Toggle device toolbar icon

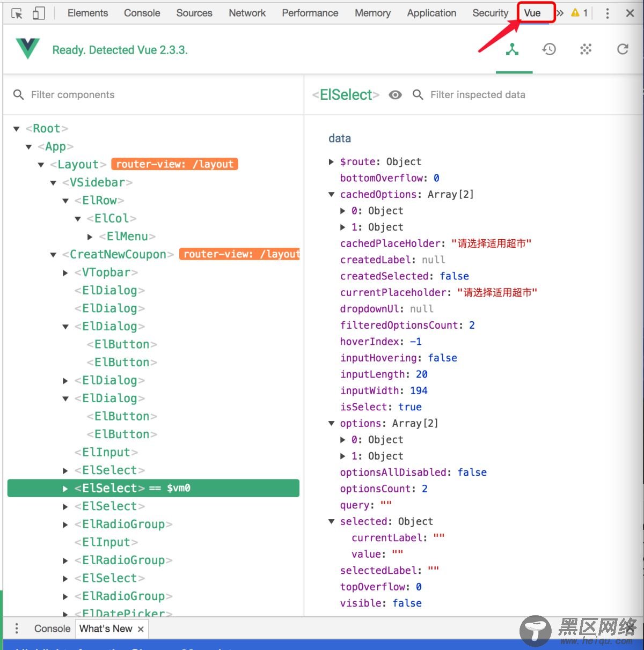[x=39, y=13]
